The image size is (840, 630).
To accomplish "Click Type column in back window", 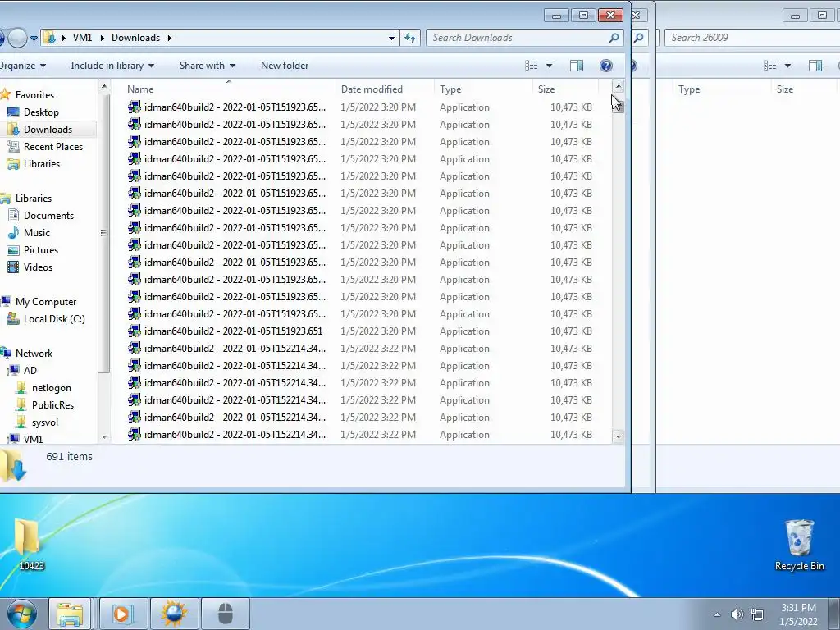I will [x=689, y=89].
